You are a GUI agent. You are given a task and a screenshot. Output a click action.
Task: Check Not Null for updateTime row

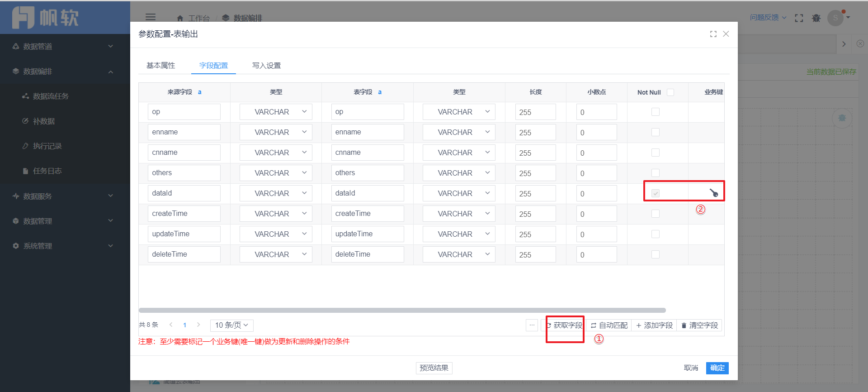click(x=656, y=234)
